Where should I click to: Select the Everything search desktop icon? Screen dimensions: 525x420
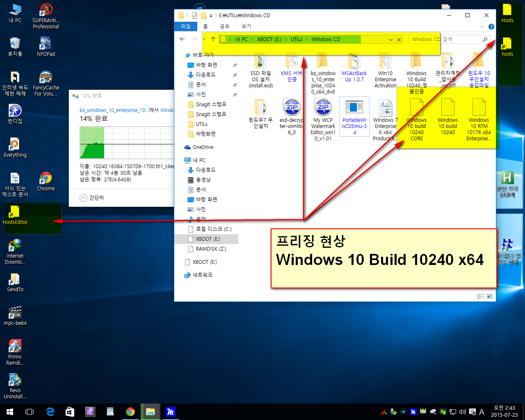pyautogui.click(x=15, y=147)
